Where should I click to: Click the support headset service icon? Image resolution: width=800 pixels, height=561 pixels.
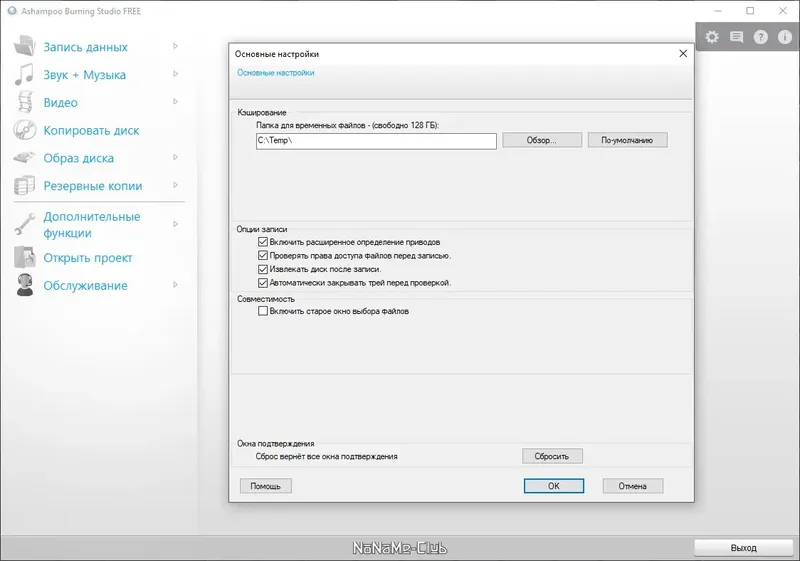coord(24,285)
